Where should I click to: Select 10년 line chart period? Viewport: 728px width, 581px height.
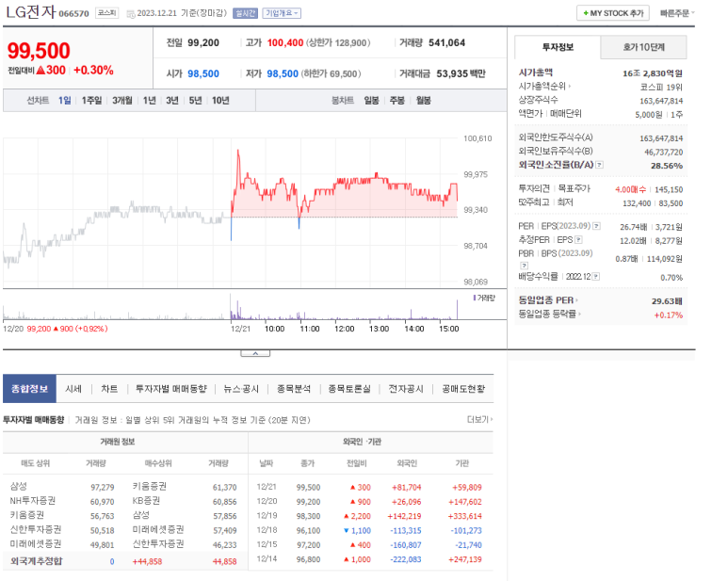[x=220, y=100]
